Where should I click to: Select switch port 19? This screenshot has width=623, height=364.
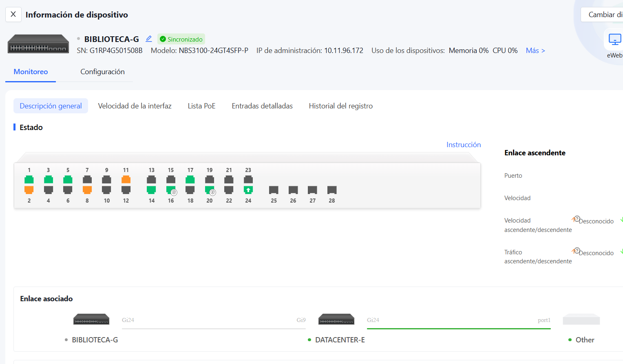210,179
